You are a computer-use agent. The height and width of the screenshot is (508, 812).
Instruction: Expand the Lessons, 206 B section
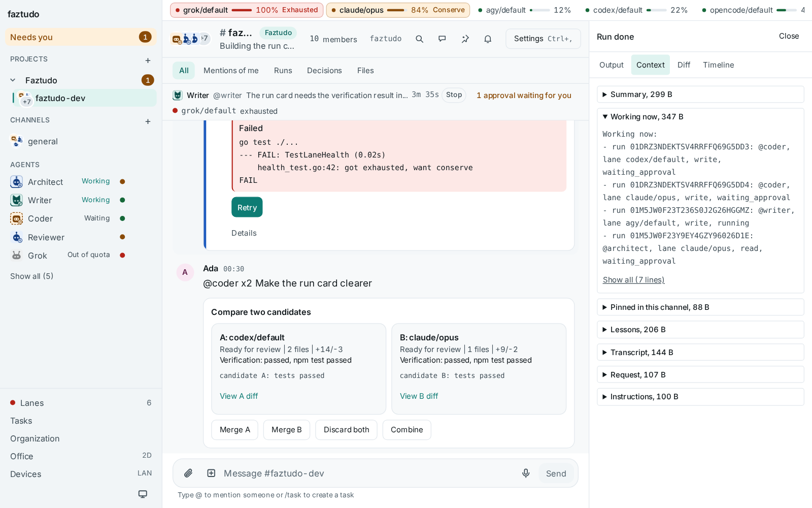pyautogui.click(x=700, y=330)
